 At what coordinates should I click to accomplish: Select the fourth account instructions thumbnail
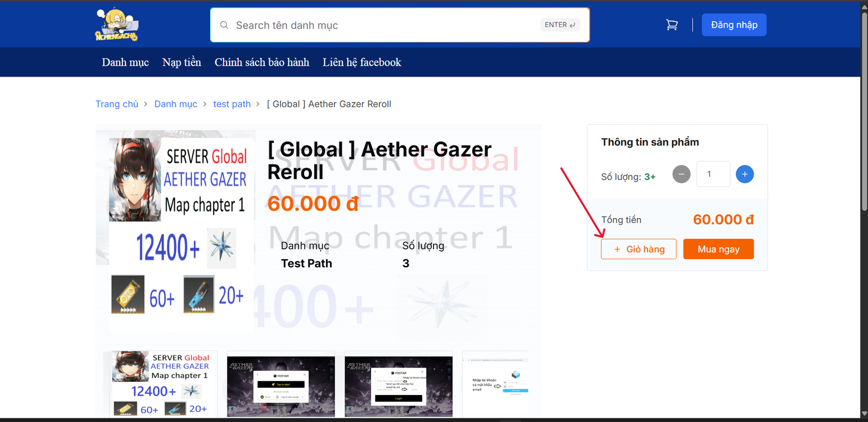(495, 385)
